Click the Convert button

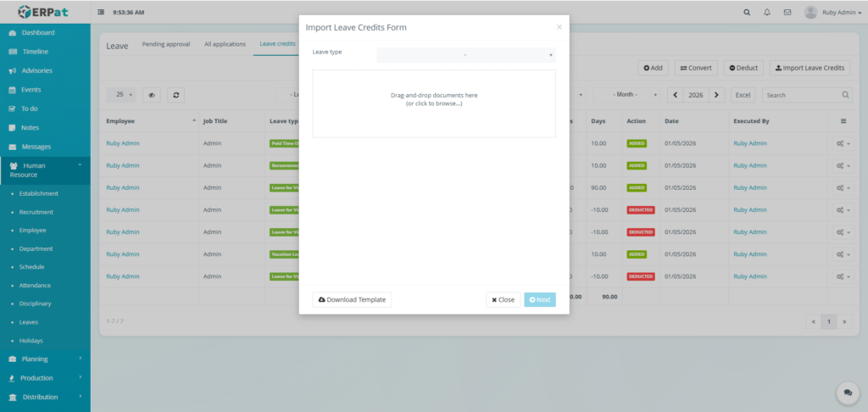(x=696, y=68)
